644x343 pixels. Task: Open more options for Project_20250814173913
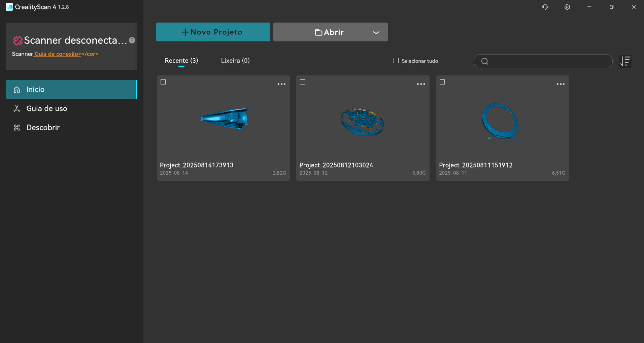click(281, 84)
